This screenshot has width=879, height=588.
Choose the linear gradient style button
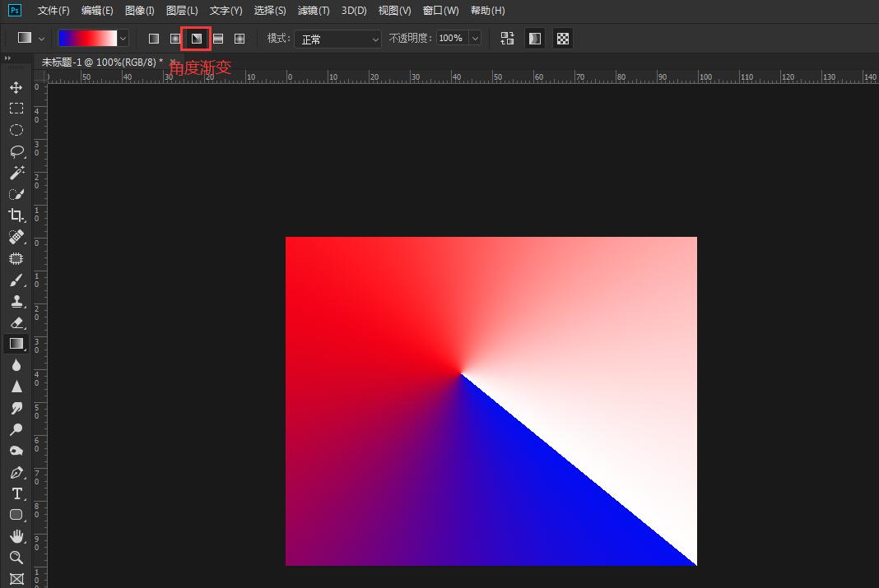(x=154, y=39)
